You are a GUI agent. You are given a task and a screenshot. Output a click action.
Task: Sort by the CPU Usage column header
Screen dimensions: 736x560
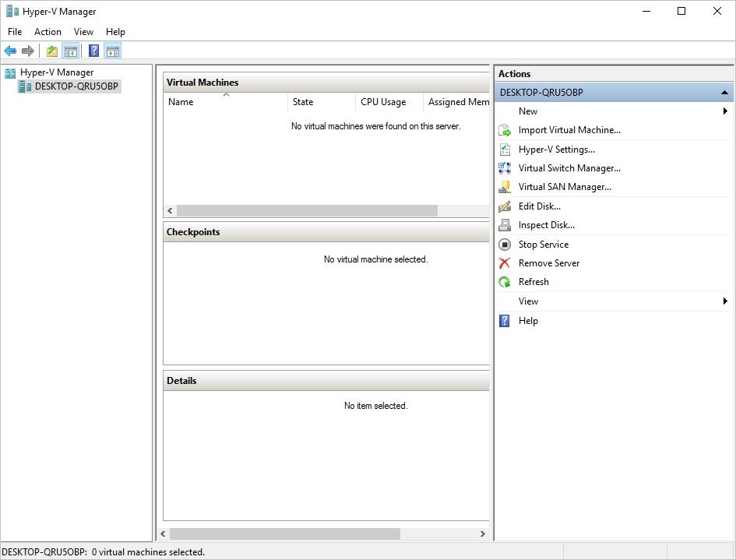pyautogui.click(x=383, y=102)
